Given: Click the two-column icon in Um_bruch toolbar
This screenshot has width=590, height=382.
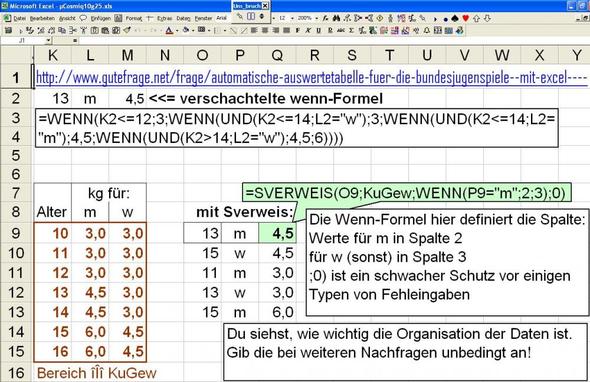Looking at the screenshot, I should (x=251, y=16).
